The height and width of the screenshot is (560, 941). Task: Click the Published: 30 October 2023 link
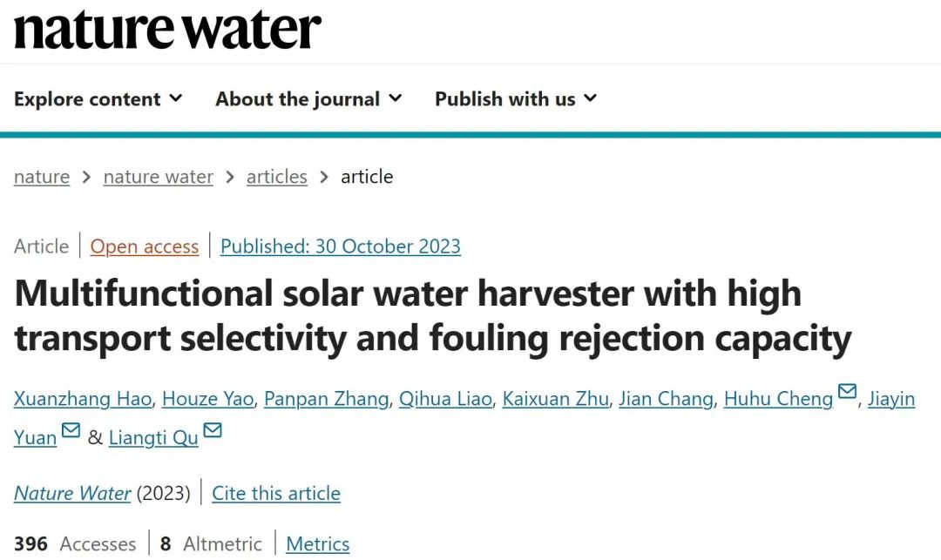click(340, 246)
